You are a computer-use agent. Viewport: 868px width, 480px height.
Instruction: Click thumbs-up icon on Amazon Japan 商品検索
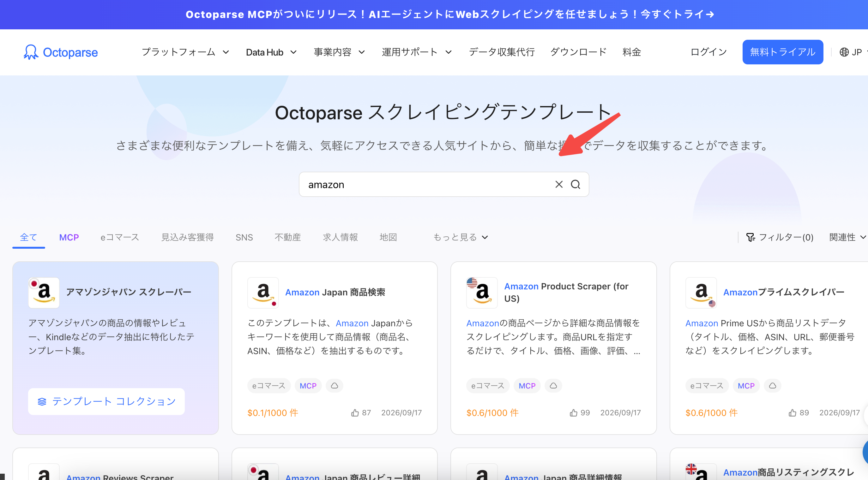pyautogui.click(x=355, y=413)
